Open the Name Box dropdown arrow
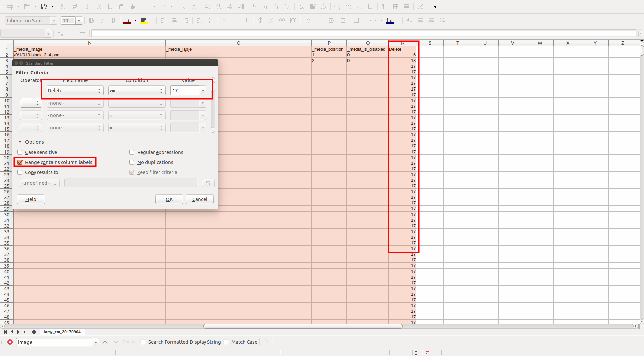Viewport: 644px width, 356px height. (x=48, y=34)
